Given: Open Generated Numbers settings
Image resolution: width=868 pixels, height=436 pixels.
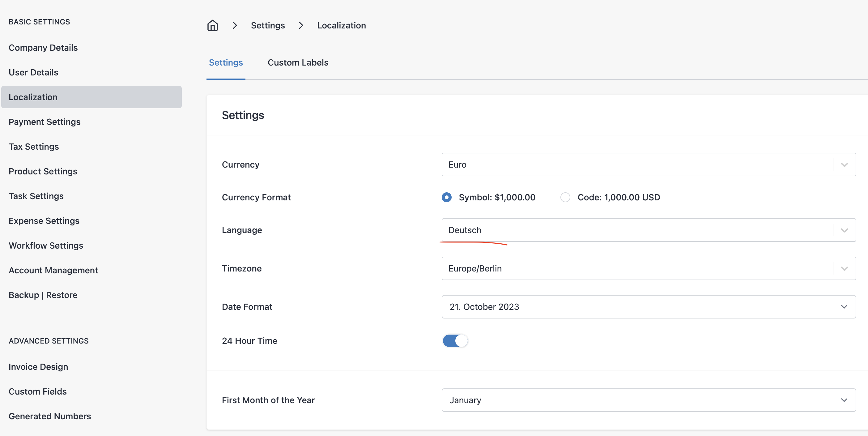Looking at the screenshot, I should (50, 417).
